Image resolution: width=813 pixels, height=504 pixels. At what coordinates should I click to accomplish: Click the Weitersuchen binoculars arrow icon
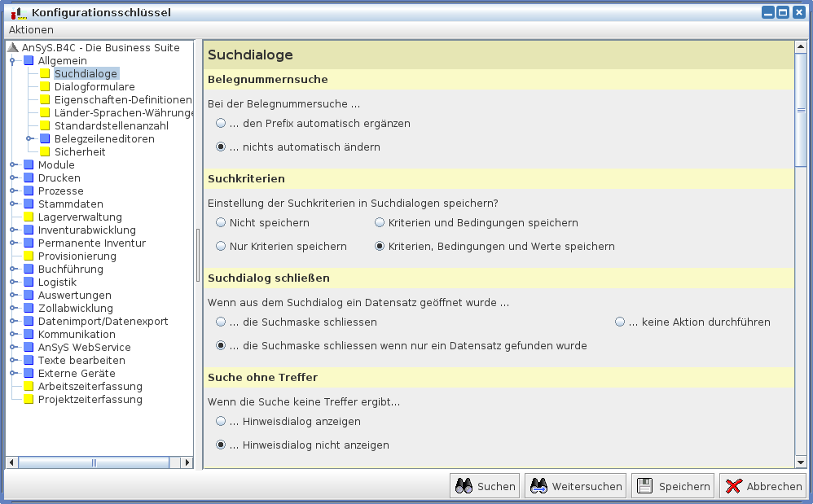coord(538,486)
